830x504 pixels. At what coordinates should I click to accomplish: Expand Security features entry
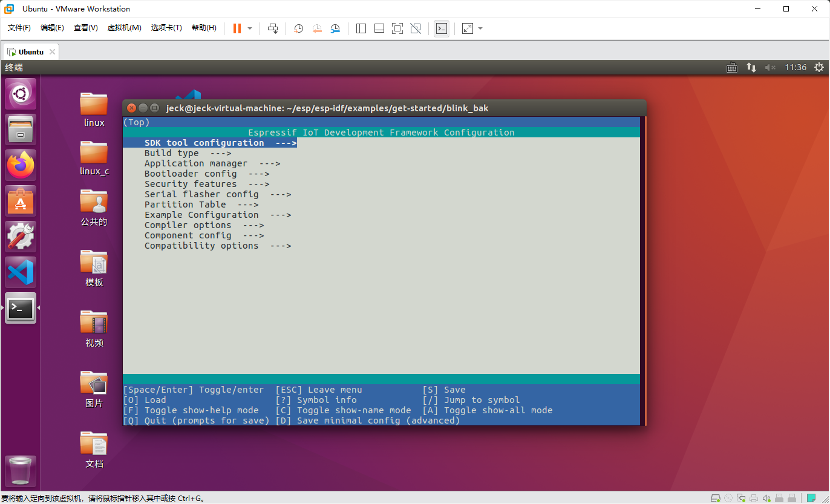(207, 184)
